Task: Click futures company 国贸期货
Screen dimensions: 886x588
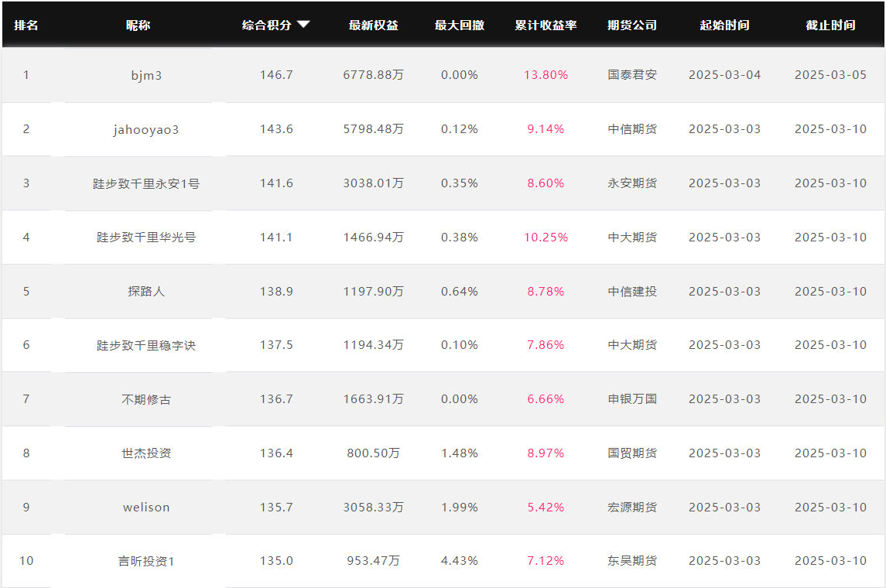Action: click(632, 453)
